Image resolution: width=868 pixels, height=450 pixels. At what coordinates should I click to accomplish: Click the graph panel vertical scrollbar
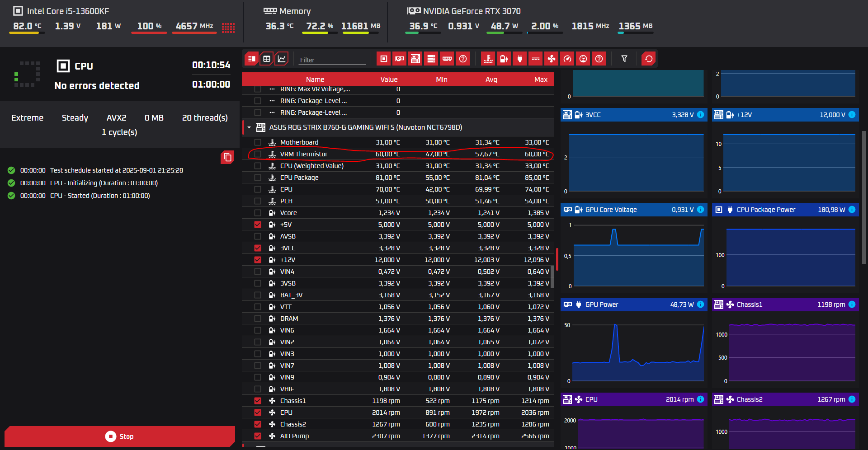tap(864, 197)
